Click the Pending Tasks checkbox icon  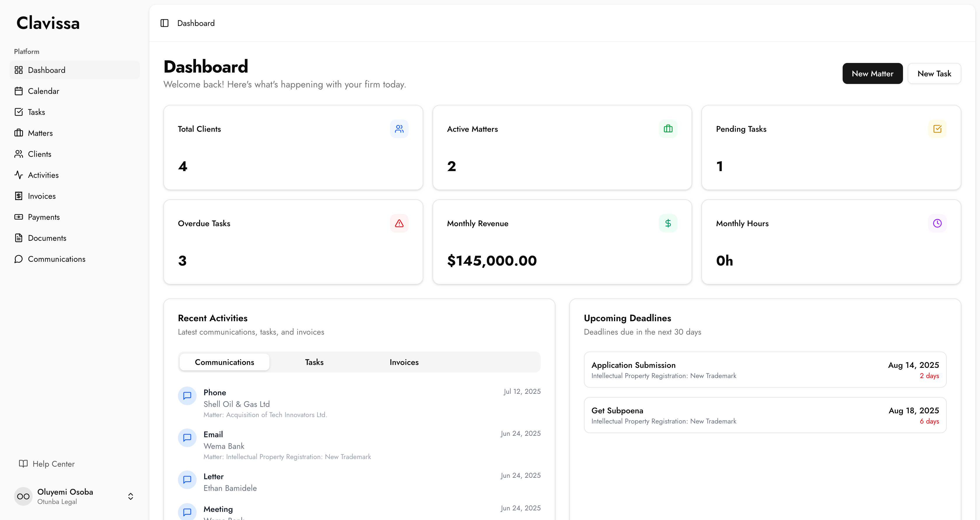937,129
